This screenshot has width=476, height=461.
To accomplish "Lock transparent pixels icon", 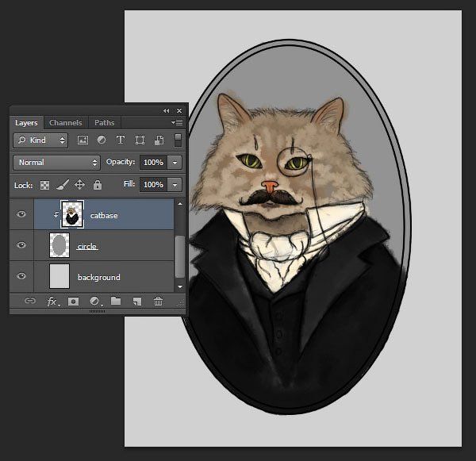I will coord(44,185).
